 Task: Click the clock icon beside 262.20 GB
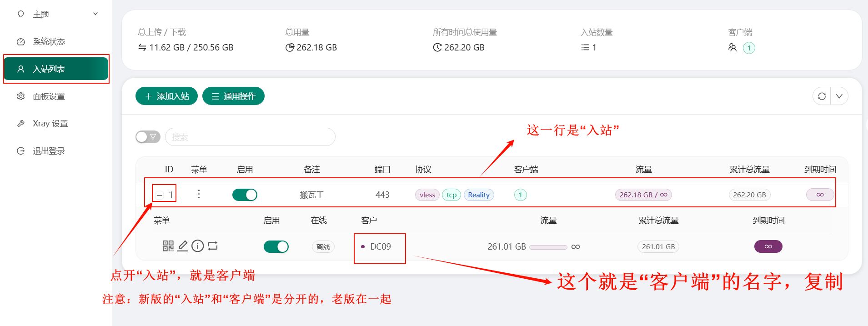click(437, 47)
